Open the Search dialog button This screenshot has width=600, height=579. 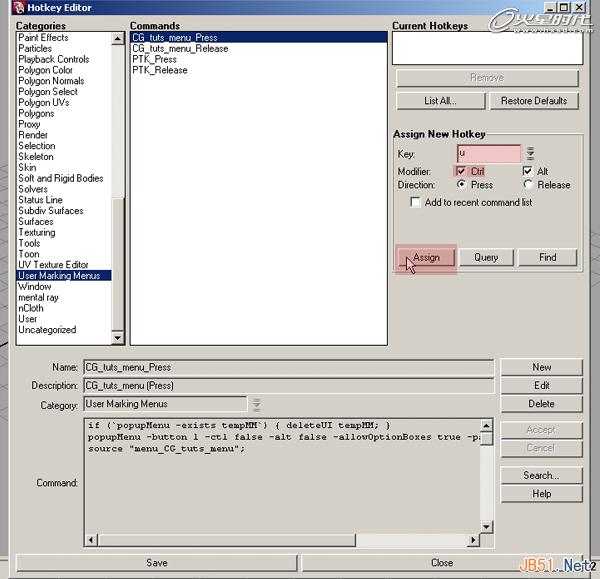pos(541,476)
